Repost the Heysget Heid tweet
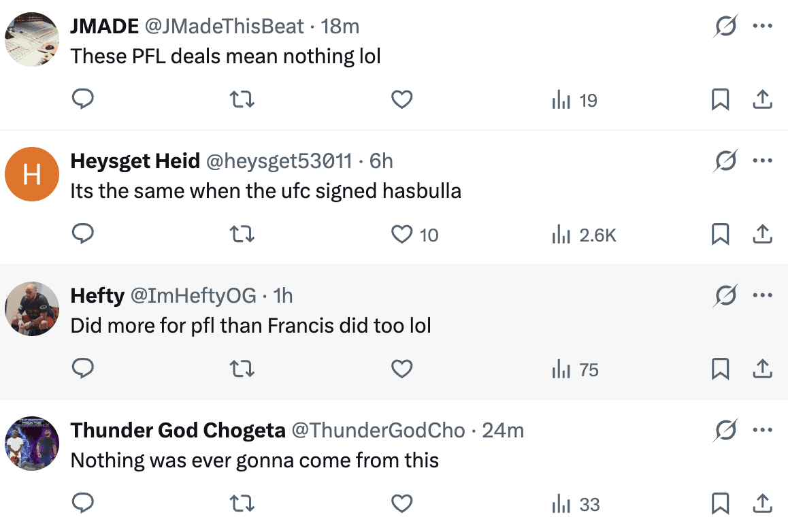The width and height of the screenshot is (788, 532). [x=242, y=235]
